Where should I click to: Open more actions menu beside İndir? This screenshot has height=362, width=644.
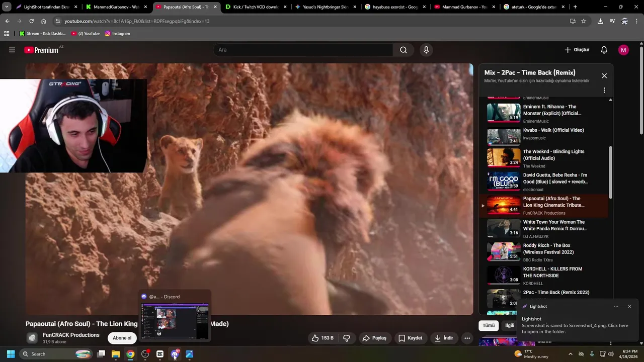click(467, 338)
